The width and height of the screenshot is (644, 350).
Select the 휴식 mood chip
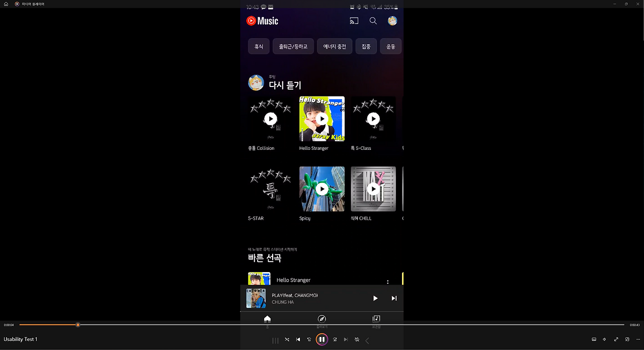tap(259, 46)
